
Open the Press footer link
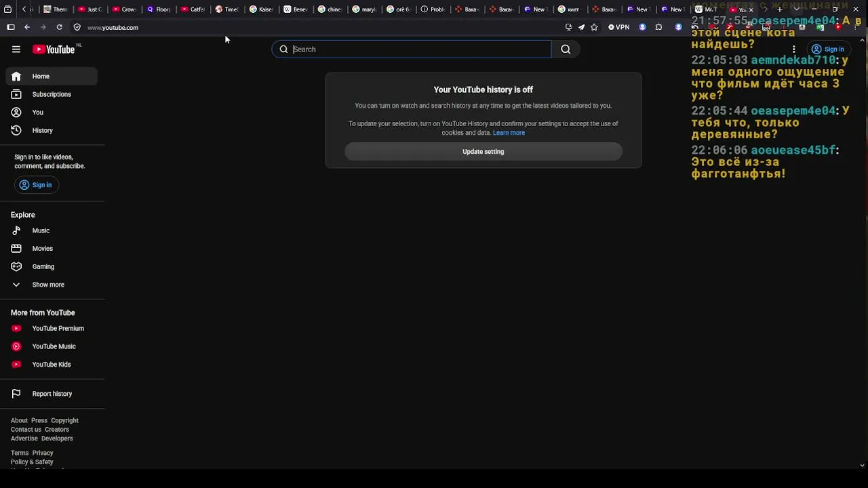coord(39,421)
